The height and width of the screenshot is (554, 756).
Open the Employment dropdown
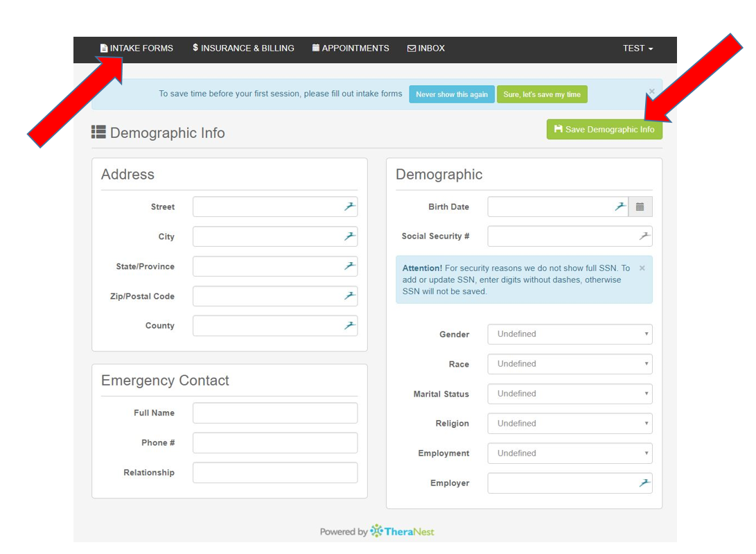pos(570,453)
